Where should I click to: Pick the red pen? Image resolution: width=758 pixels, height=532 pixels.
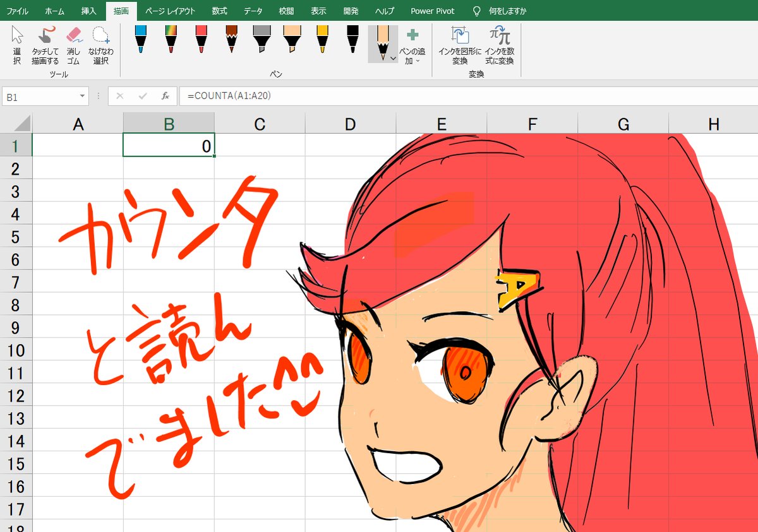[x=201, y=39]
